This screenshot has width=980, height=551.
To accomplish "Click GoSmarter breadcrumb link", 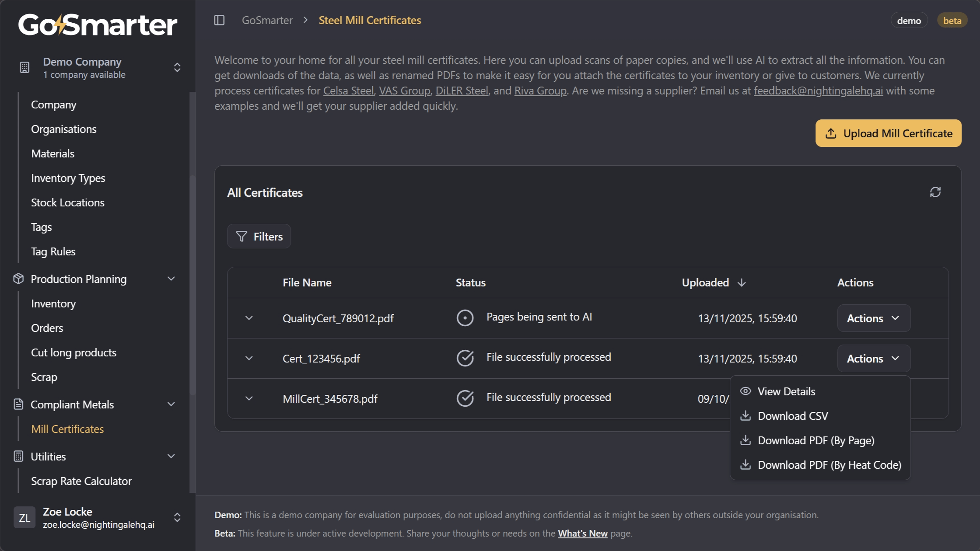I will pyautogui.click(x=267, y=20).
